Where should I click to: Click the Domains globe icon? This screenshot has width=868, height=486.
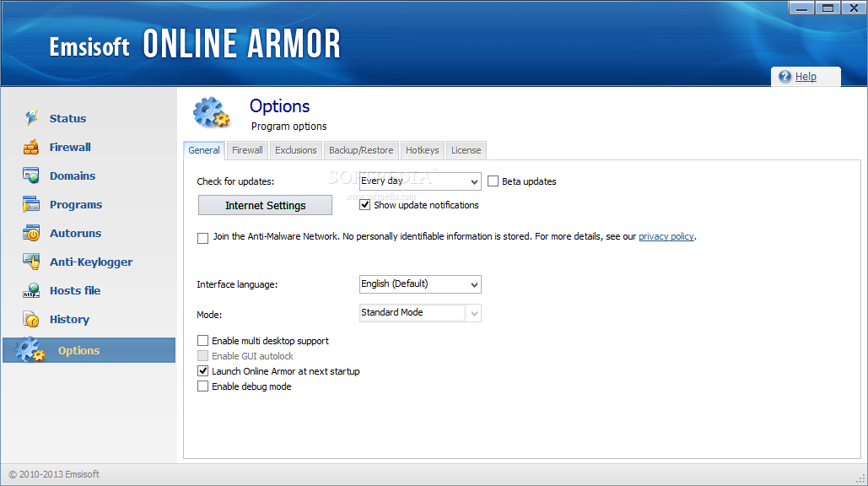[31, 175]
